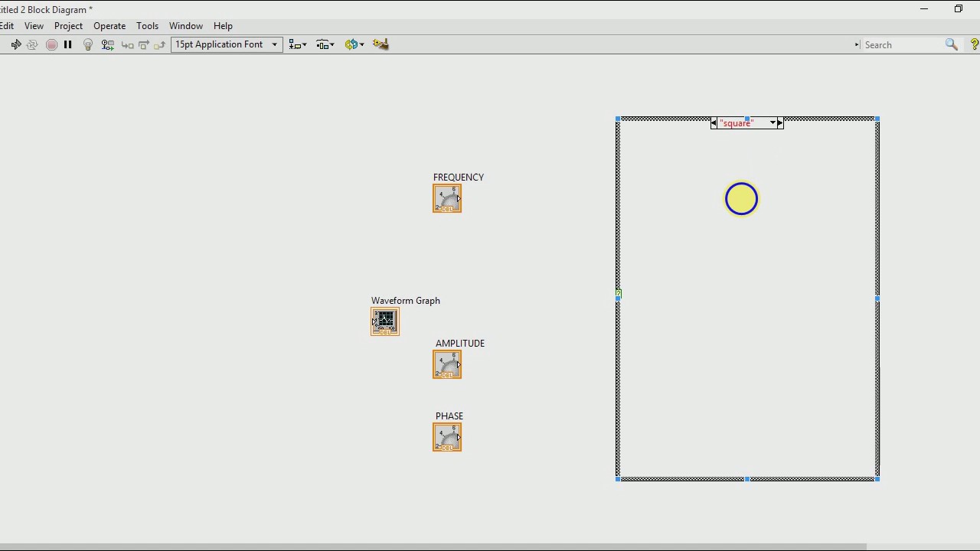Screen dimensions: 980x551
Task: Toggle Highlight Execution light bulb
Action: point(88,44)
